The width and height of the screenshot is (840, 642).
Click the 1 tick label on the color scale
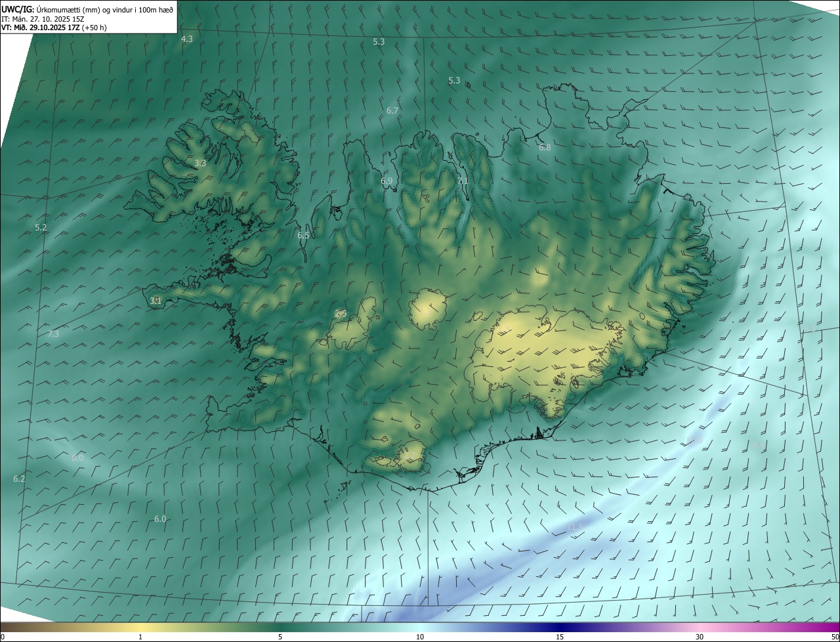coord(140,637)
